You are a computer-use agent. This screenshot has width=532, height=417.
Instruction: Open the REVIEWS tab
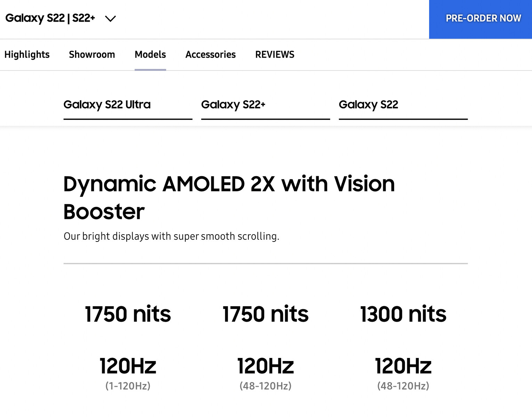pyautogui.click(x=275, y=55)
